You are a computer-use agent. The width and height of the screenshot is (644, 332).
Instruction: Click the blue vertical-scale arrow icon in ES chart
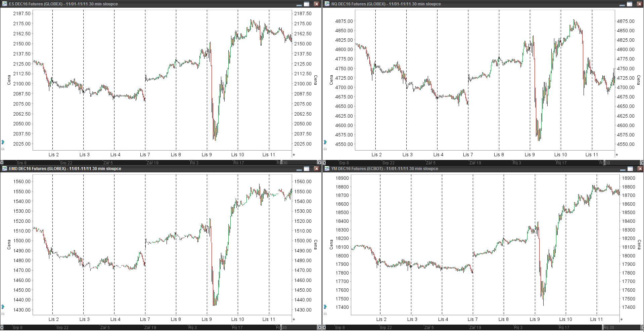[x=3, y=142]
